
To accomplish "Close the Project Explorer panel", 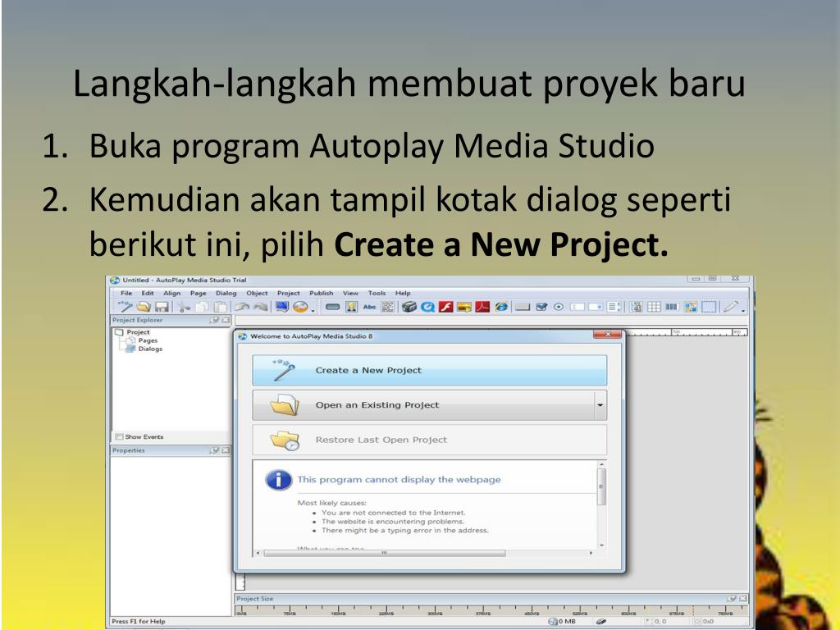I will 226,320.
